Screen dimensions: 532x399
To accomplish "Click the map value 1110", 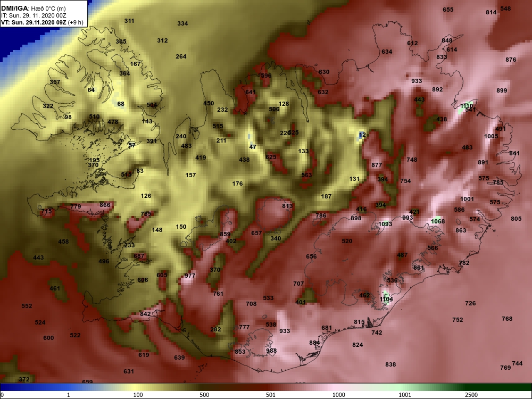I will tap(467, 106).
